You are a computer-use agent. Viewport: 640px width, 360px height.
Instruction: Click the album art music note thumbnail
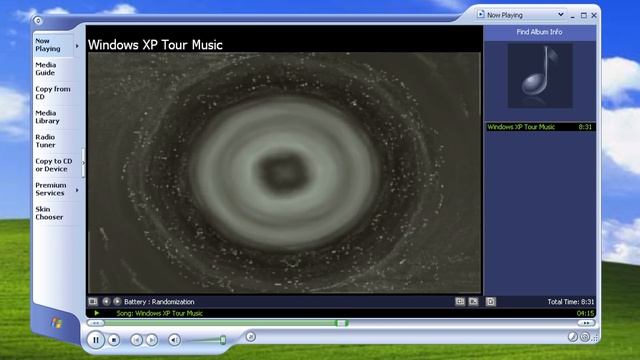[x=540, y=76]
